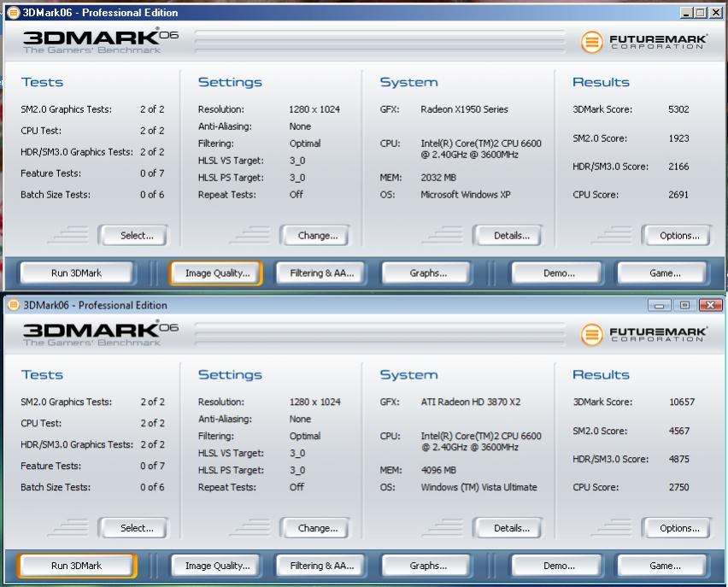Click the Anti-Aliasing 'None' value in the Vista Ultimate window

[x=300, y=419]
